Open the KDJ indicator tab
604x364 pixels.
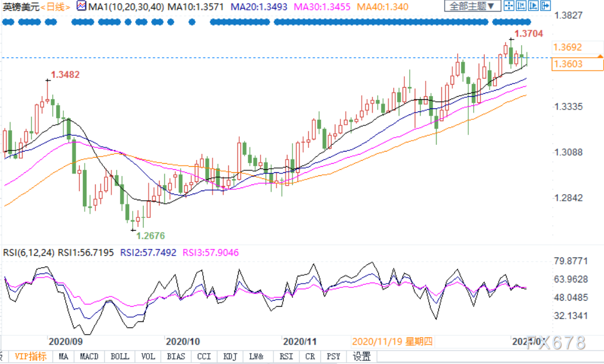click(x=230, y=357)
